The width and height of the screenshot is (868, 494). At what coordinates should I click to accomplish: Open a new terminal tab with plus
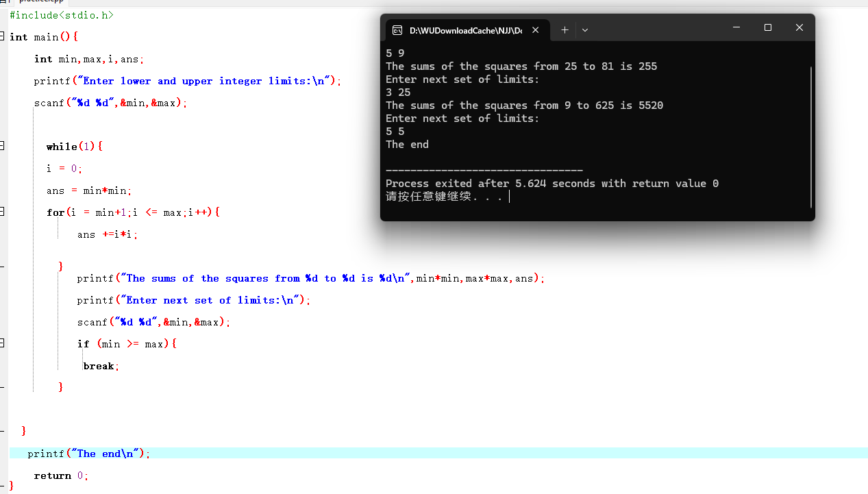565,30
